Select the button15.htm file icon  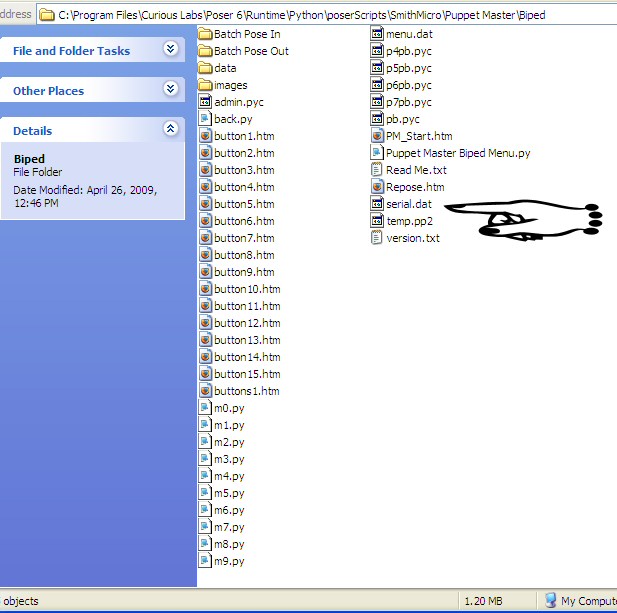[205, 374]
